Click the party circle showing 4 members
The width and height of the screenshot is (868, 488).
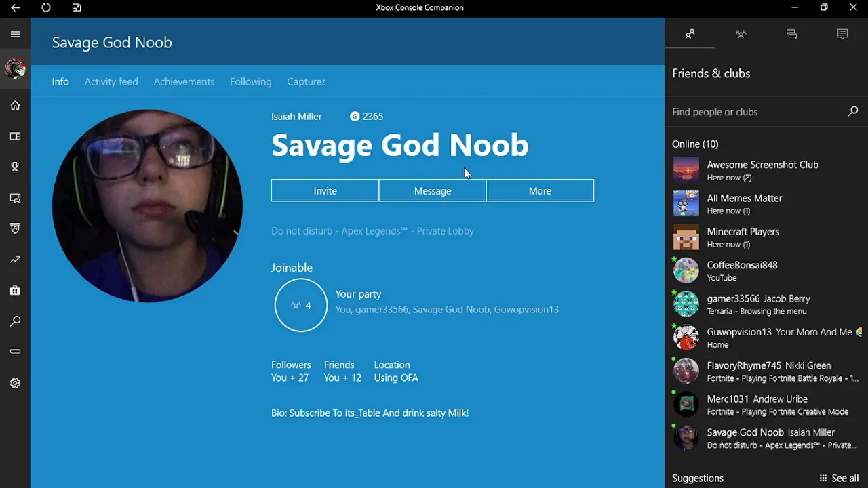(x=301, y=305)
